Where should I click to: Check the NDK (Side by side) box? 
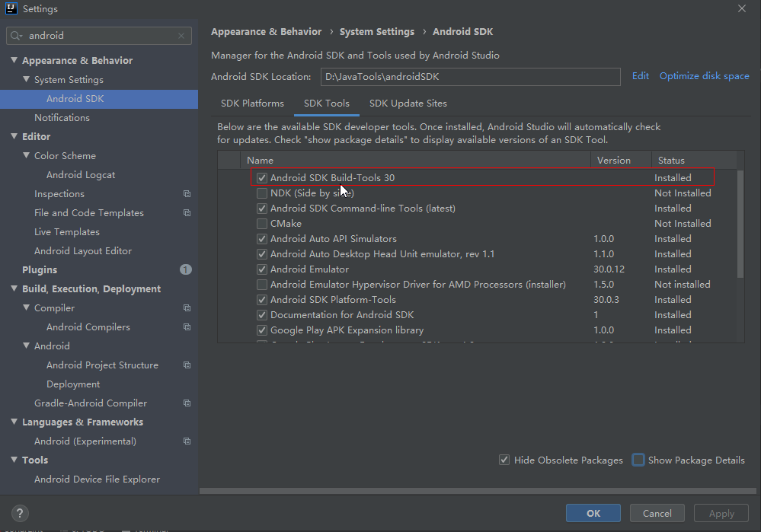[261, 193]
